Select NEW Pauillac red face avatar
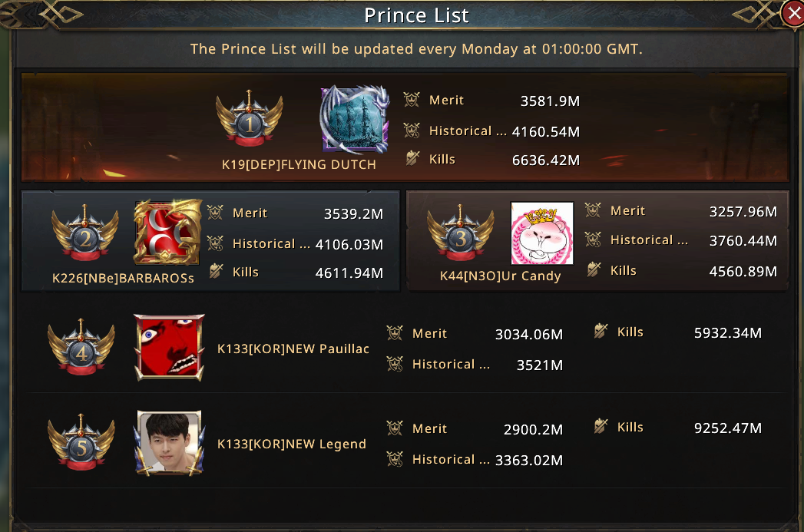 (x=170, y=345)
